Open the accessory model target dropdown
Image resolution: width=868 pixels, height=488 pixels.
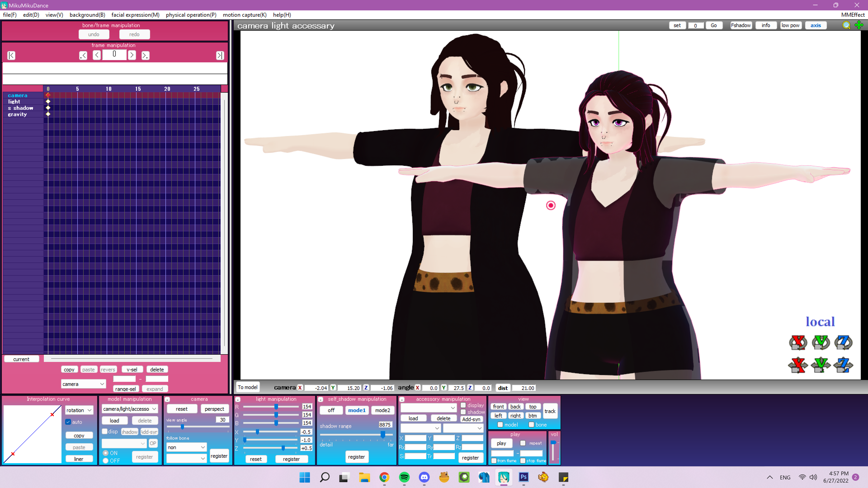coord(420,428)
